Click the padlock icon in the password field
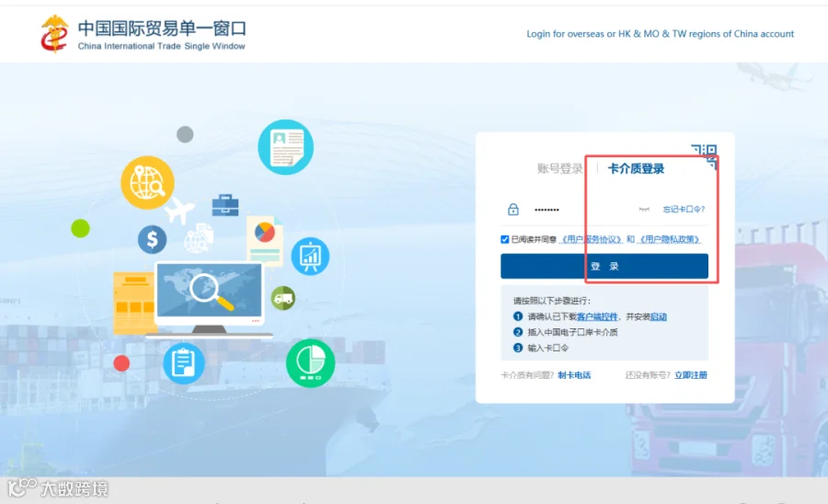 click(512, 209)
